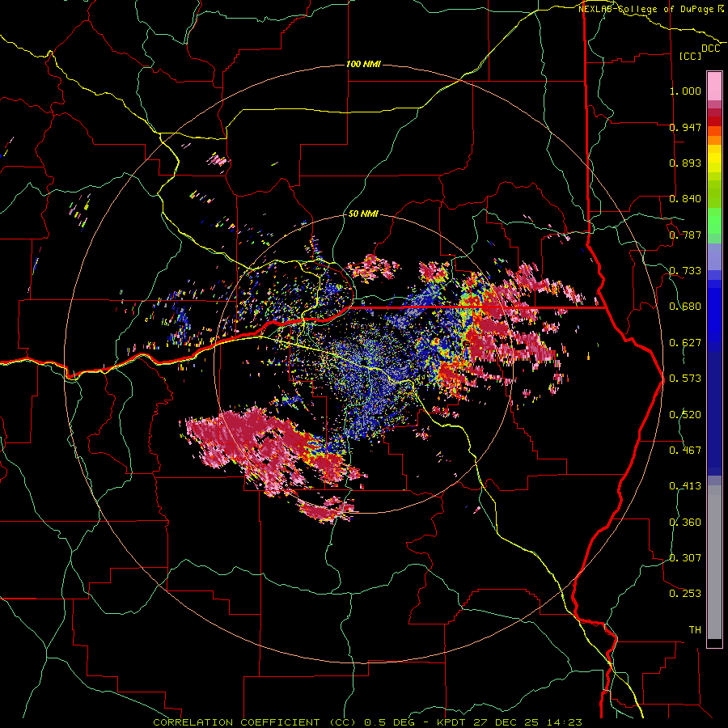Click the TH threshold label on the scale

695,630
